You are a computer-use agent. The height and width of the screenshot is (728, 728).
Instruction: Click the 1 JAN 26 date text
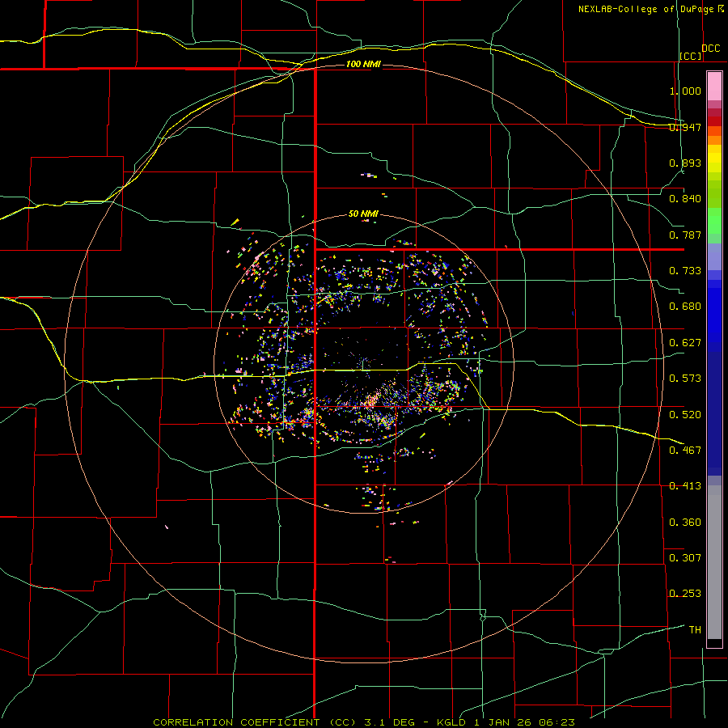coord(503,722)
